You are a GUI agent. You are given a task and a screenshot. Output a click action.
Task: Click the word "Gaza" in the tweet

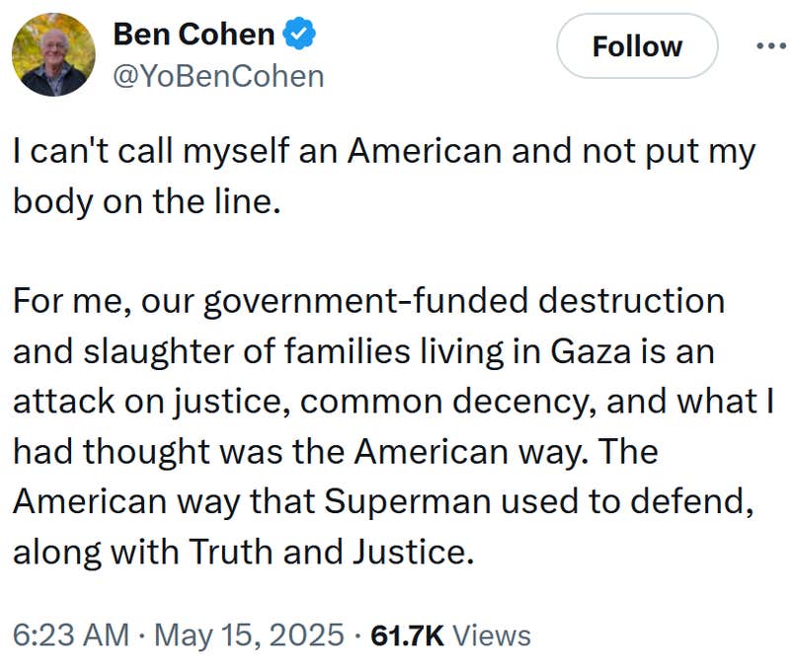tap(591, 351)
